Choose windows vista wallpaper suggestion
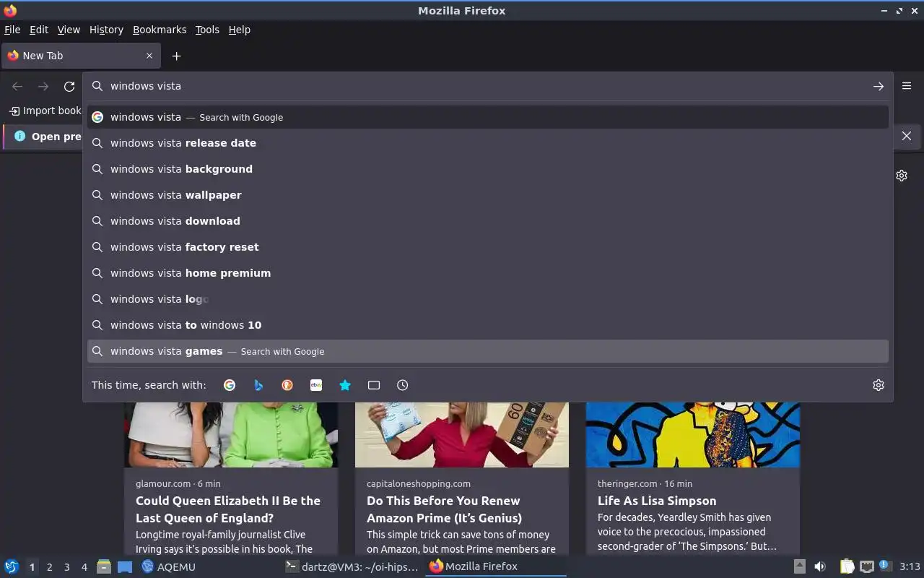 tap(488, 195)
